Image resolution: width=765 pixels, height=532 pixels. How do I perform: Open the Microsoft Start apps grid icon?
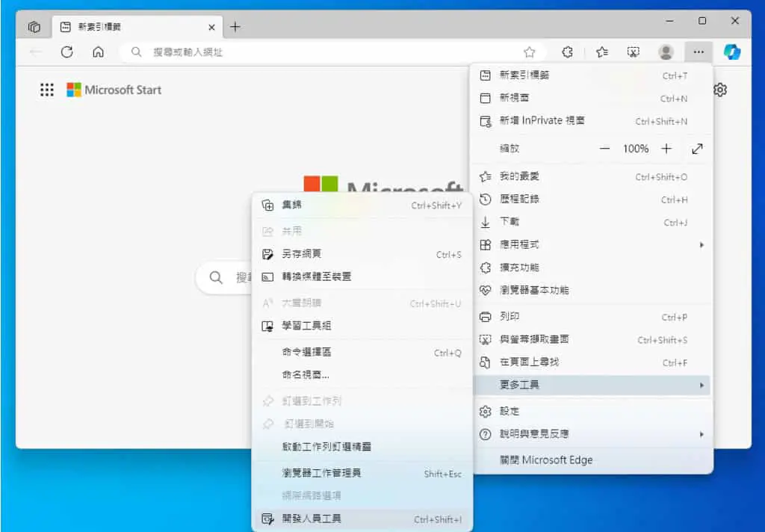(x=47, y=90)
